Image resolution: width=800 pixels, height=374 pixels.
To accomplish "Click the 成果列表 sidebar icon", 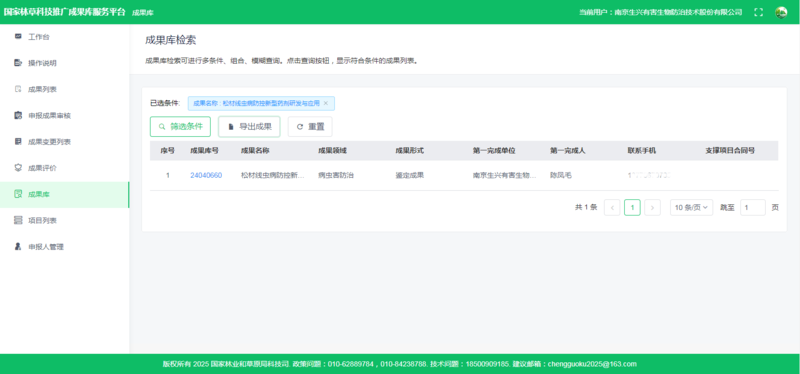I will 18,89.
